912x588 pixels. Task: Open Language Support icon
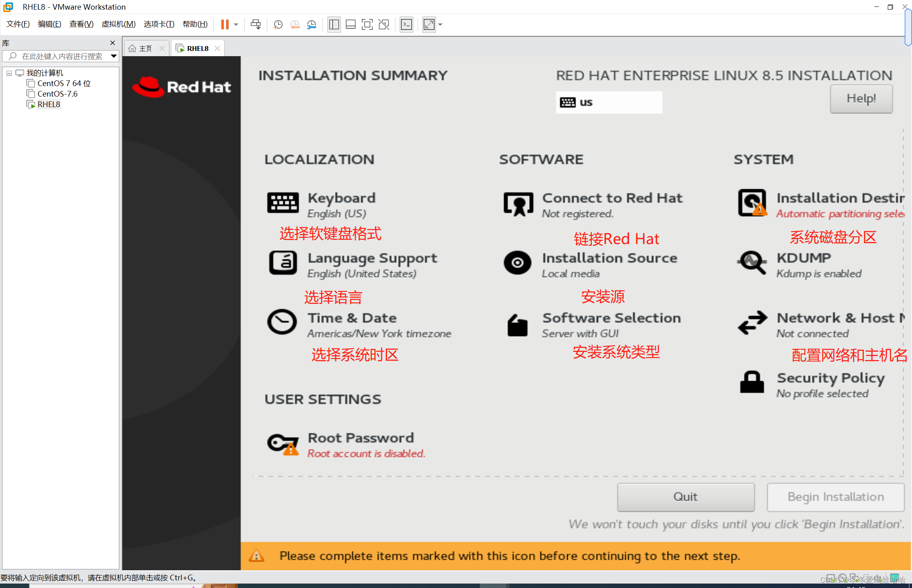click(x=283, y=263)
